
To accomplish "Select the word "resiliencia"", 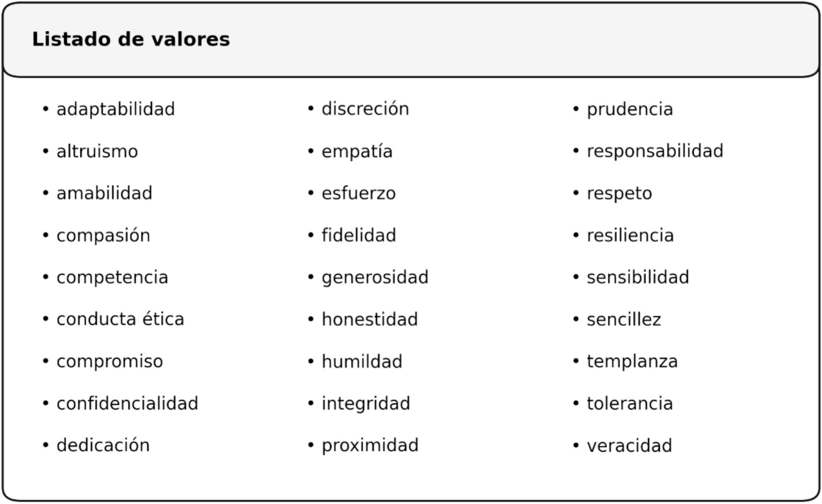I will (x=630, y=235).
